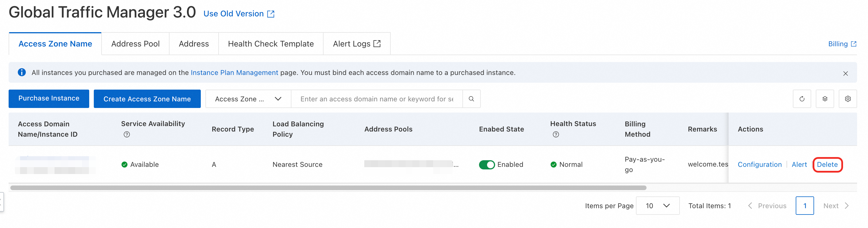The height and width of the screenshot is (228, 868).
Task: Click the search magnifier icon
Action: tap(471, 99)
